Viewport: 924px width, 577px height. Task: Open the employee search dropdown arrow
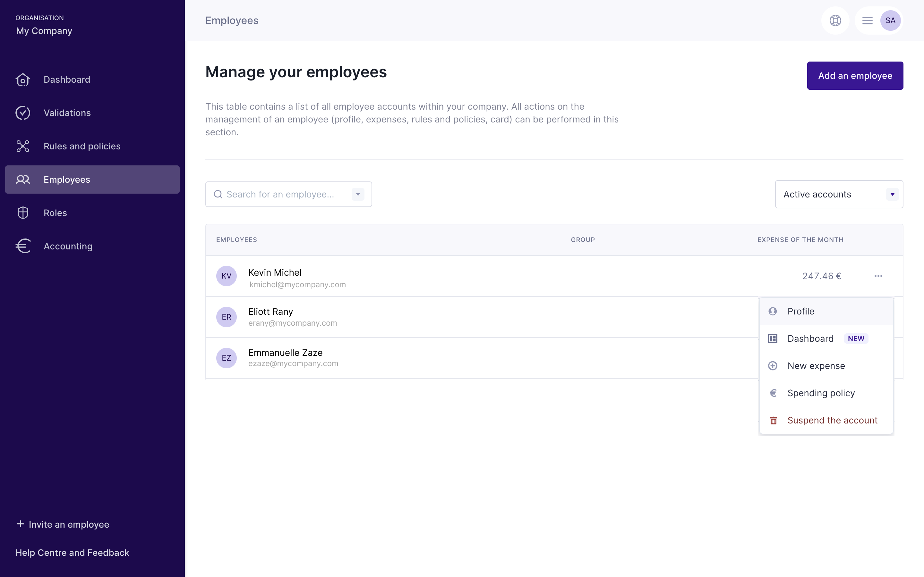click(358, 195)
